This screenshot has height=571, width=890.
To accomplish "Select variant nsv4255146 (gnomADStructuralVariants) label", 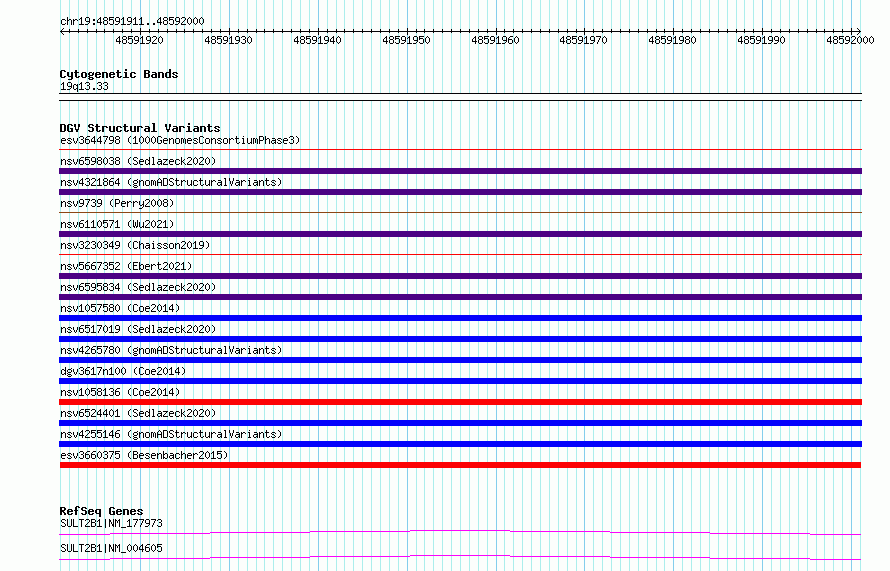I will (x=171, y=434).
